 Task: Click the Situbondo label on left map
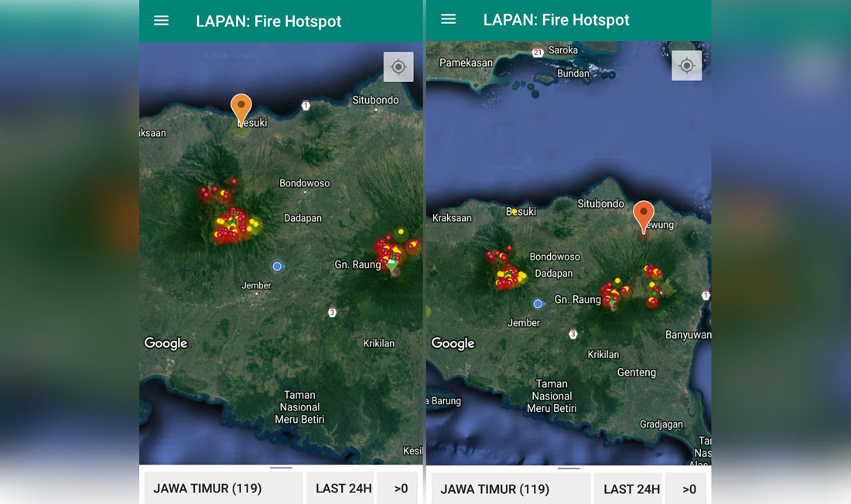(x=375, y=100)
